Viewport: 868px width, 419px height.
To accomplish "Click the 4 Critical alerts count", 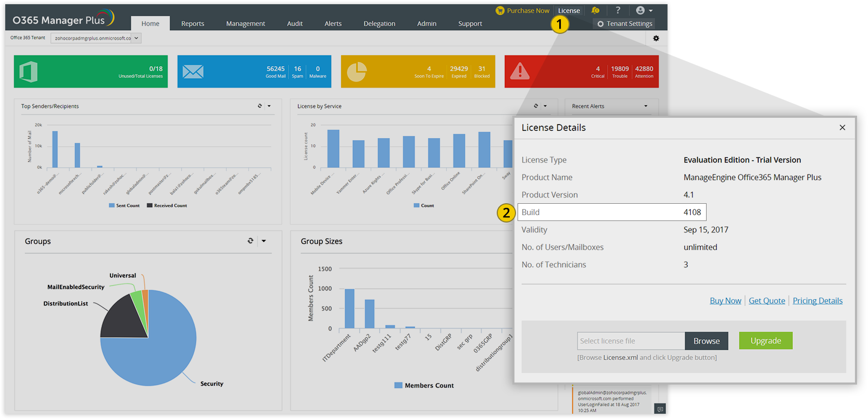I will [x=598, y=69].
